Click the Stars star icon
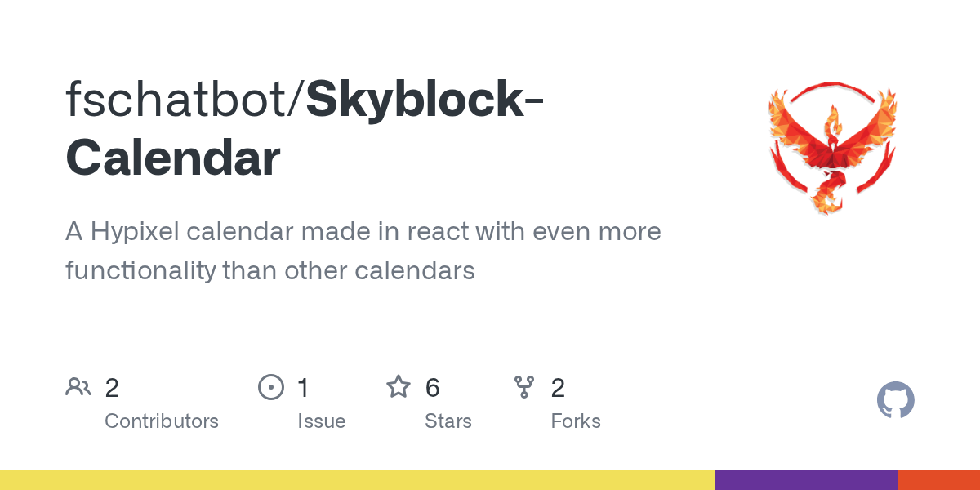 pyautogui.click(x=399, y=386)
